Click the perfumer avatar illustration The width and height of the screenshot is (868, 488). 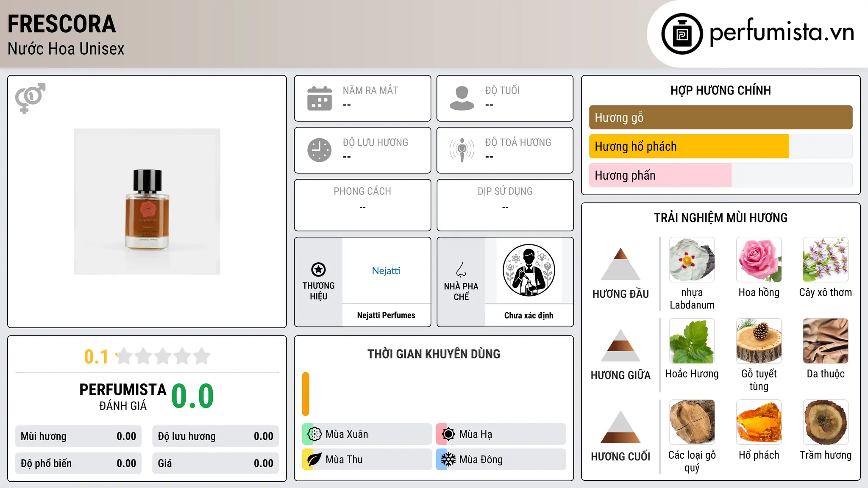click(529, 270)
